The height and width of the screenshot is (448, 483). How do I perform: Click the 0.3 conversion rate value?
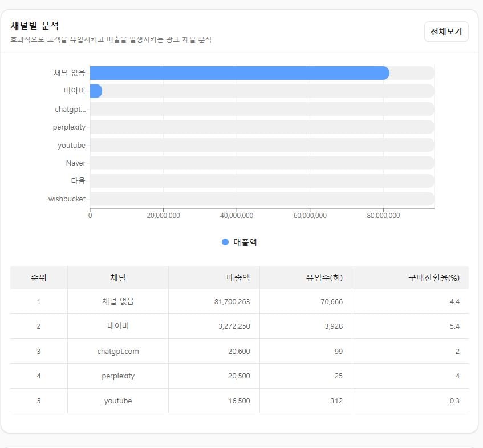point(454,401)
